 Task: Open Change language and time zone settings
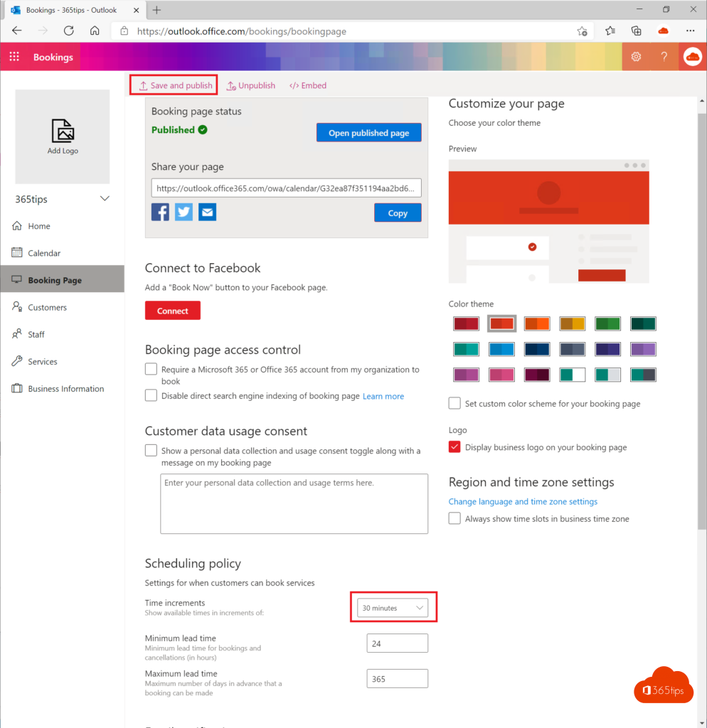(x=523, y=501)
